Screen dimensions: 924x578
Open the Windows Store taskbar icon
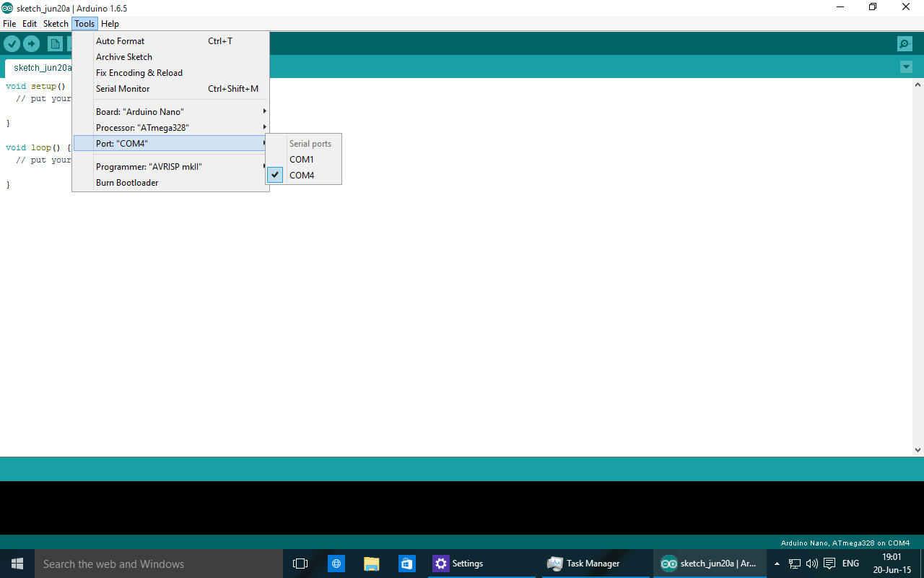pyautogui.click(x=406, y=564)
